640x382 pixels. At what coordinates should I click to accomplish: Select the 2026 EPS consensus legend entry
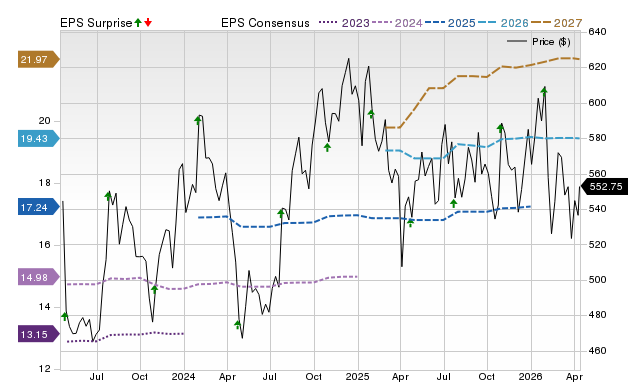(x=503, y=23)
